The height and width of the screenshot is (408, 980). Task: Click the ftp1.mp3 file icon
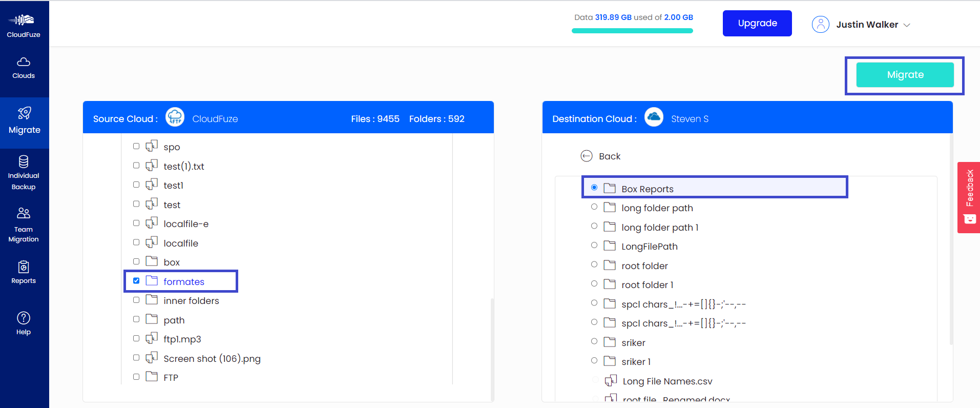point(151,338)
